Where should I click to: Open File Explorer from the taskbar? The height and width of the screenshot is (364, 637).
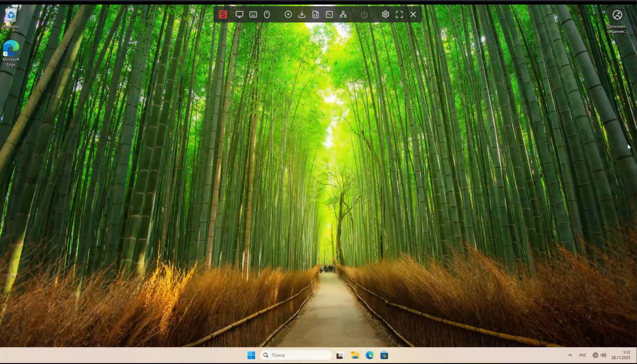coord(355,355)
